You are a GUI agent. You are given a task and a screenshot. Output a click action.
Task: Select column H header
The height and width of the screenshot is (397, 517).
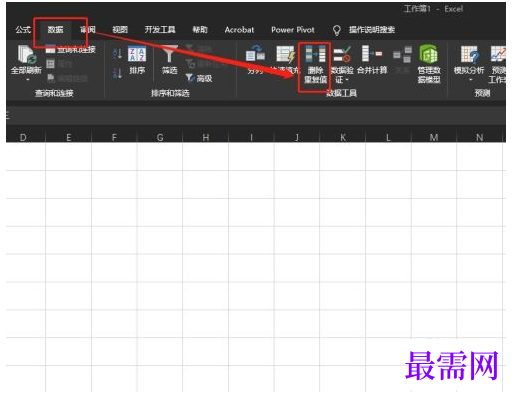point(206,137)
